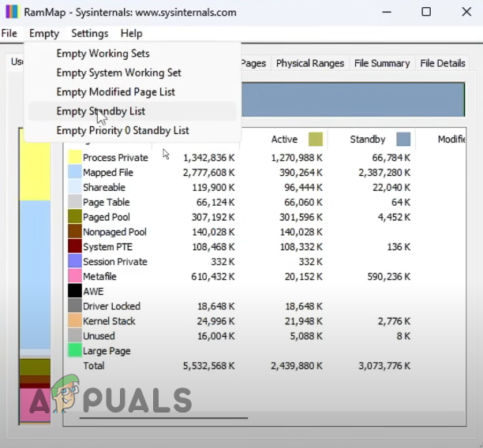Click the Standby blue color swatch
483x448 pixels.
click(403, 139)
